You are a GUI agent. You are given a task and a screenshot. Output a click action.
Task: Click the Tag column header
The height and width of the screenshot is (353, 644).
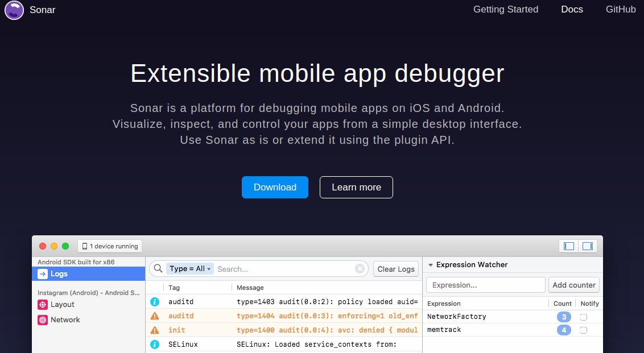pos(174,288)
